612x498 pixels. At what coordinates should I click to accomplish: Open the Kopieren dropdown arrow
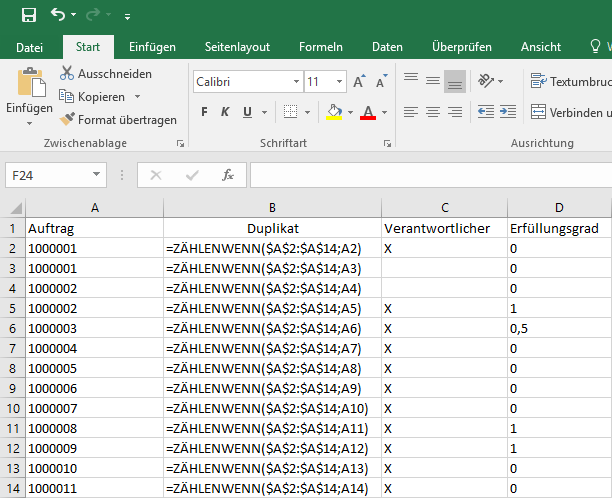(137, 96)
